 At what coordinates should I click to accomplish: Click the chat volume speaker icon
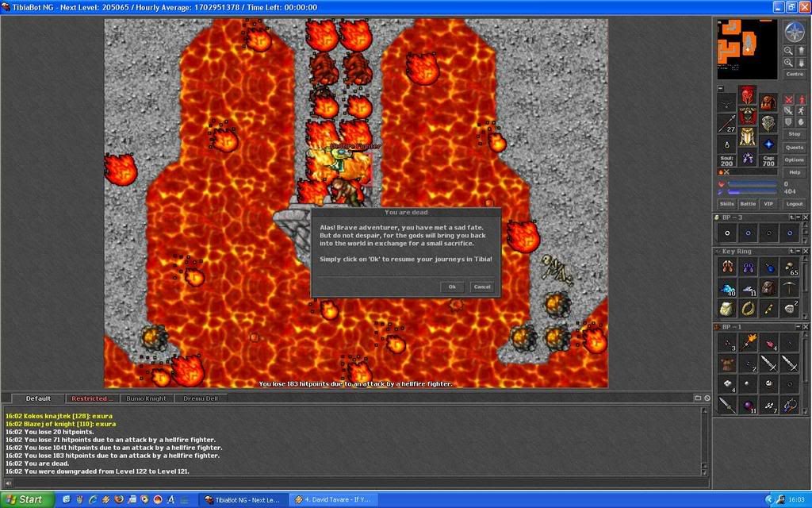(x=8, y=483)
